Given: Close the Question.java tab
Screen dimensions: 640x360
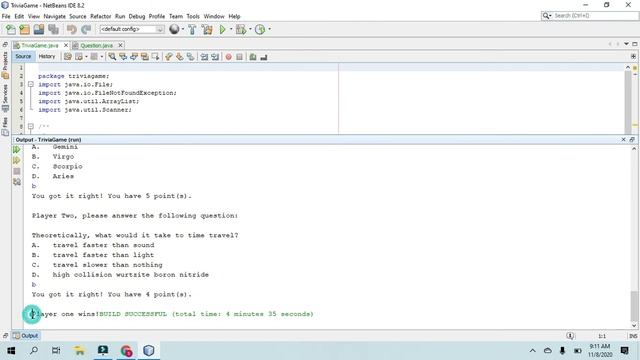Looking at the screenshot, I should click(120, 45).
